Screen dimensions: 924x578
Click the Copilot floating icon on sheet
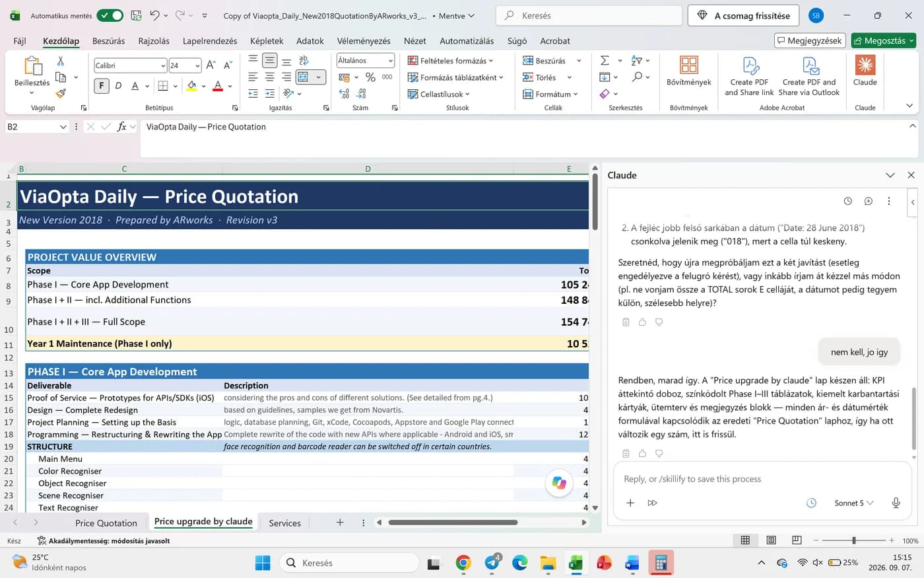[x=559, y=483]
